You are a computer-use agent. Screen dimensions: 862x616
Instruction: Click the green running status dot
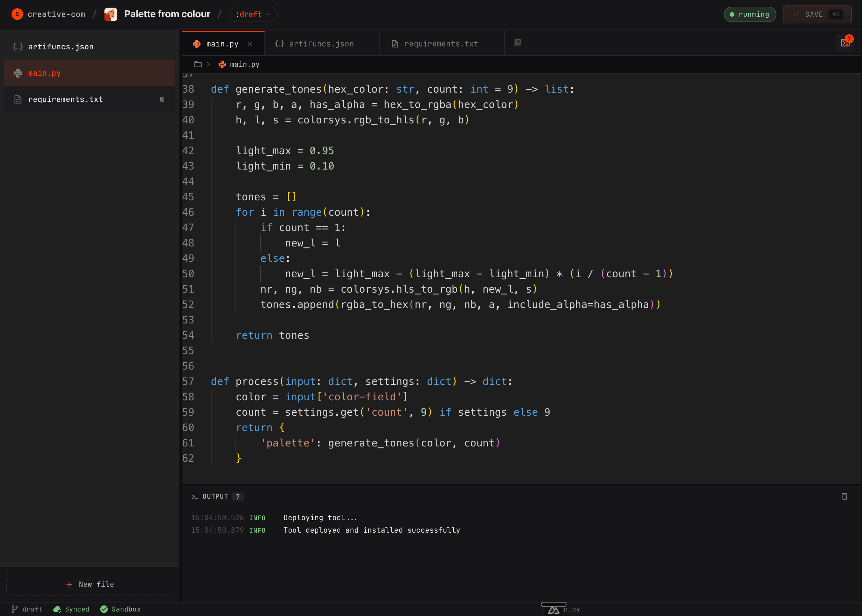tap(732, 14)
